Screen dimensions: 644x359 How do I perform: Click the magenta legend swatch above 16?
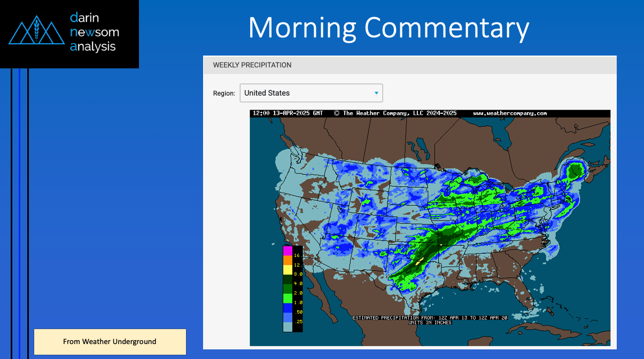pos(288,251)
